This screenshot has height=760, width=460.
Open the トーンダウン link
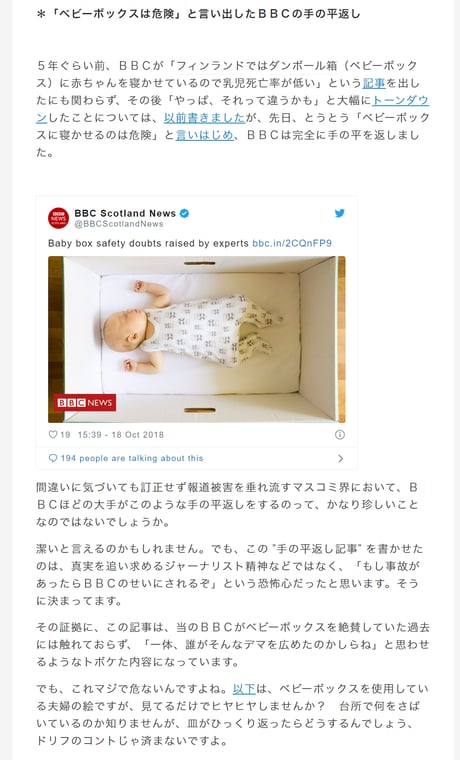400,100
